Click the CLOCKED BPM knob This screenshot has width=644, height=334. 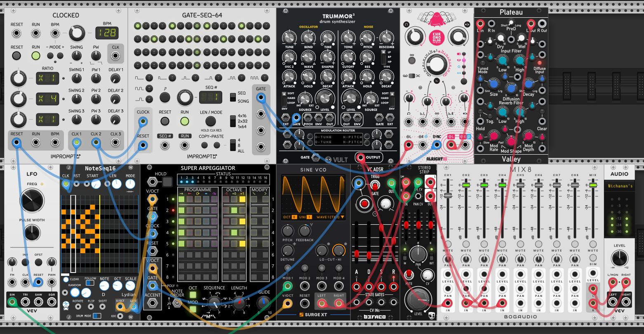(x=77, y=33)
